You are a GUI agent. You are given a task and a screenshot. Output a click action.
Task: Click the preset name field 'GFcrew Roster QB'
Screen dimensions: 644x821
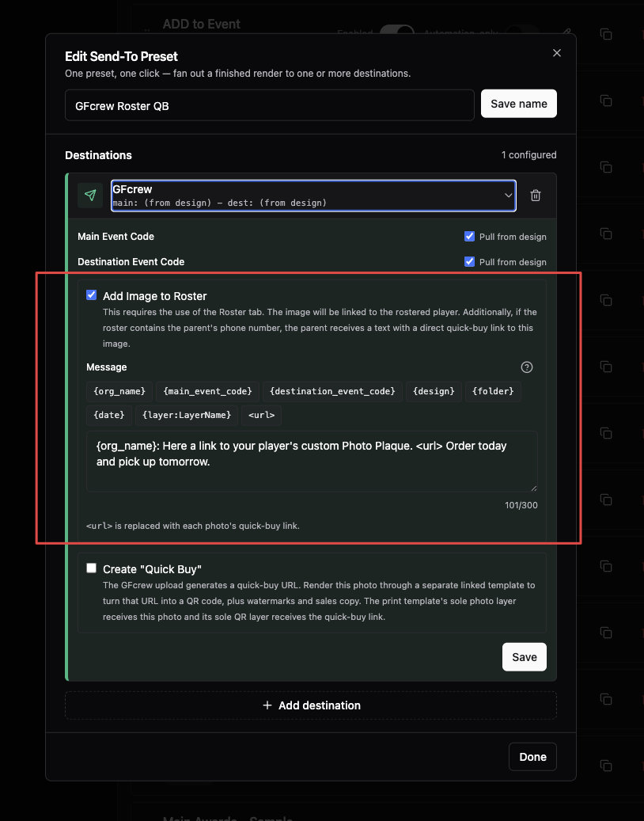(x=270, y=105)
